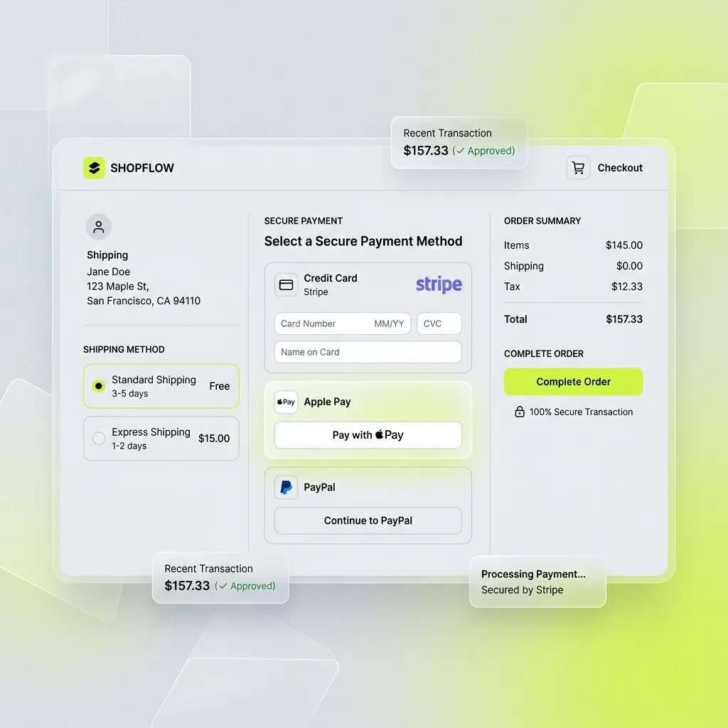Click the ShopFlow logo icon
This screenshot has height=728, width=728.
[94, 168]
